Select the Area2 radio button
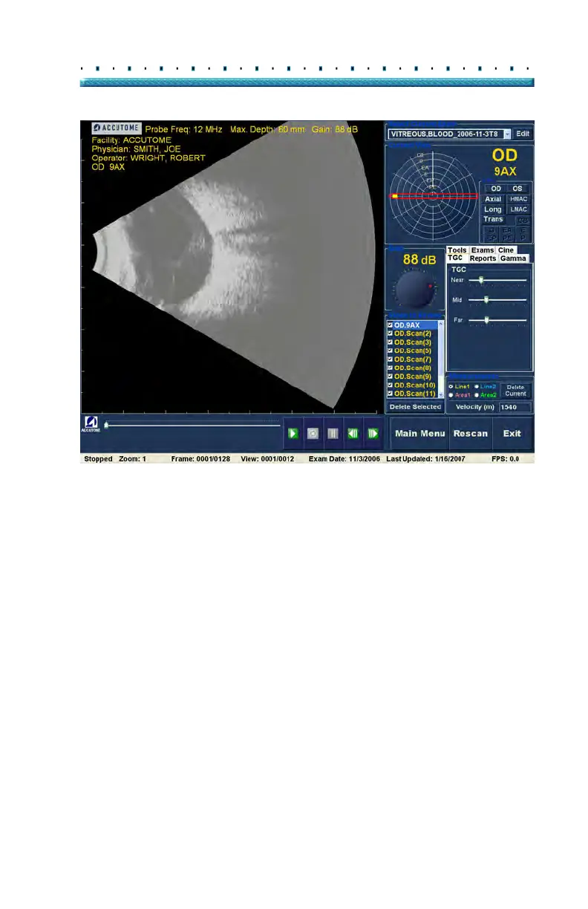 coord(477,395)
